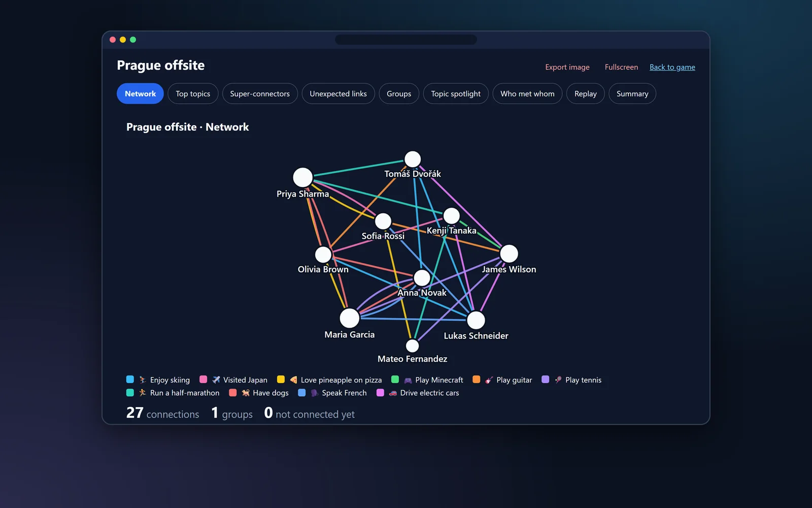Click the runner half-marathon icon
The height and width of the screenshot is (508, 812).
coord(143,393)
